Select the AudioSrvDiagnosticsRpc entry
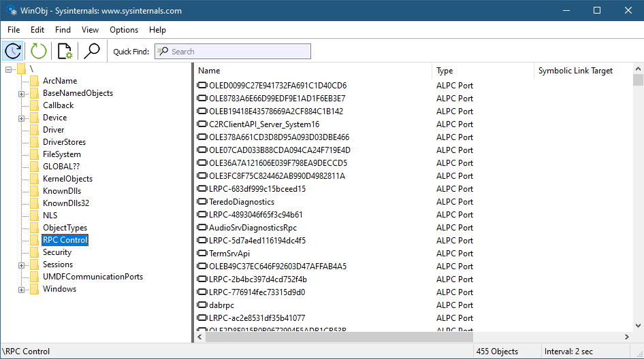 point(253,228)
